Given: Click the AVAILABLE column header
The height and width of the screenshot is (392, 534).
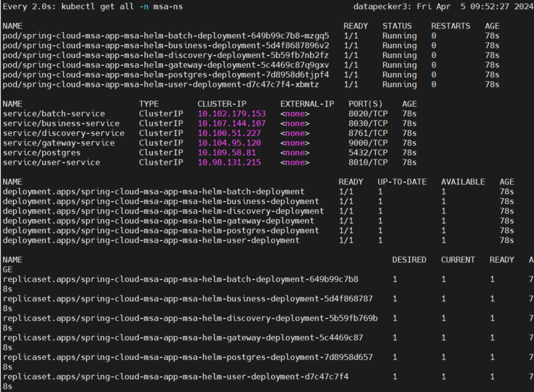Looking at the screenshot, I should [463, 182].
